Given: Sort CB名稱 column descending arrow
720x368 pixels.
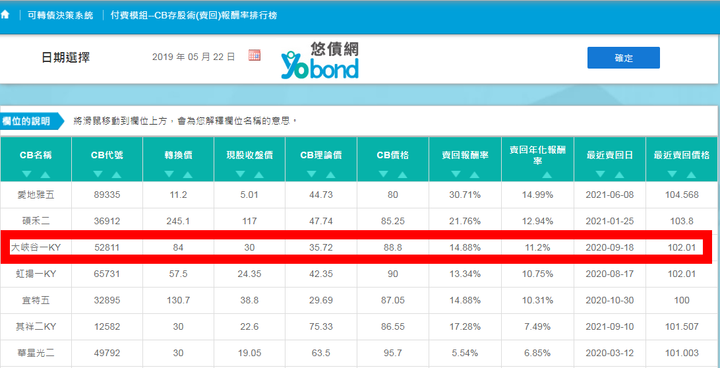Looking at the screenshot, I should pyautogui.click(x=27, y=175).
